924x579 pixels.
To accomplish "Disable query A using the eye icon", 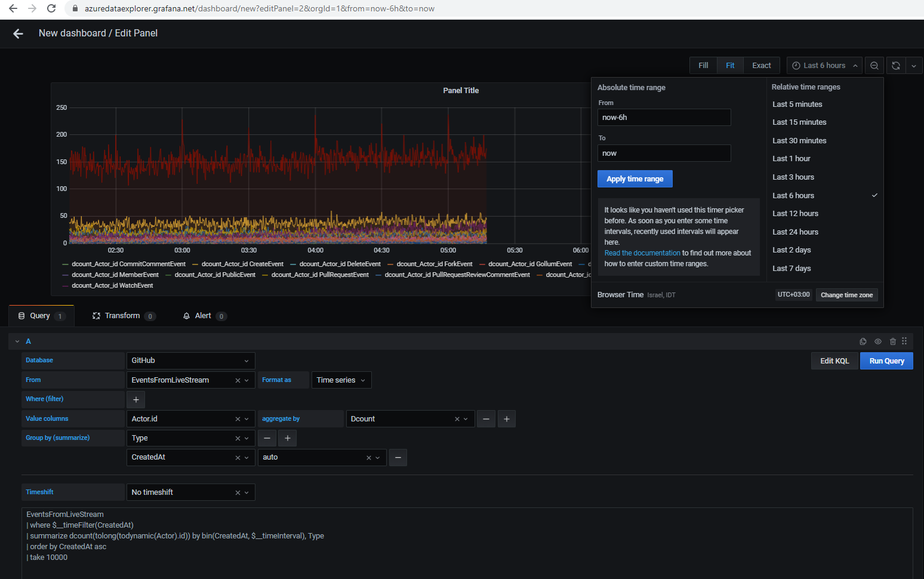I will (x=878, y=341).
